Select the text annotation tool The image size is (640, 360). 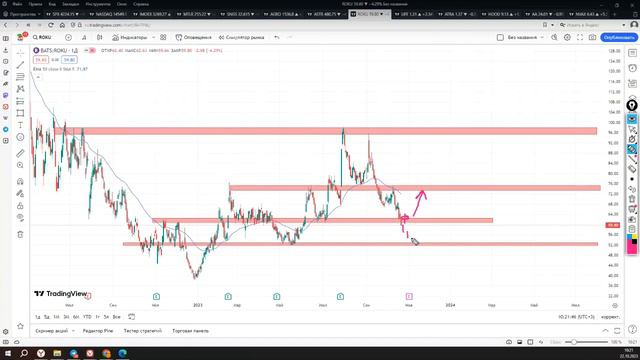pyautogui.click(x=20, y=125)
